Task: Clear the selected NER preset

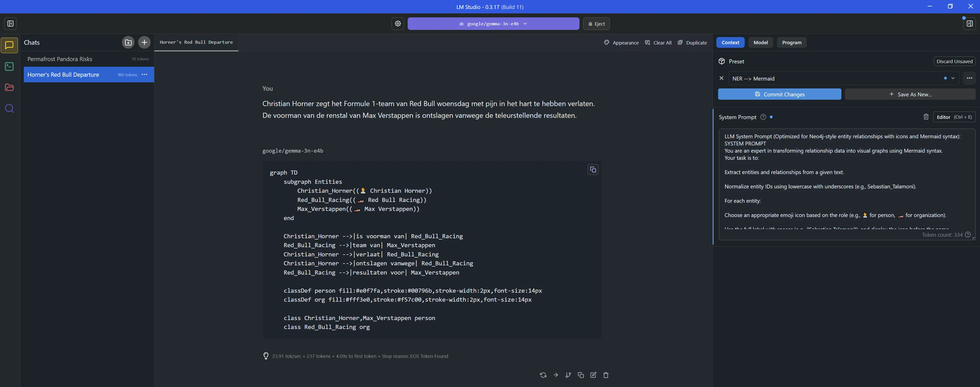Action: (x=721, y=78)
